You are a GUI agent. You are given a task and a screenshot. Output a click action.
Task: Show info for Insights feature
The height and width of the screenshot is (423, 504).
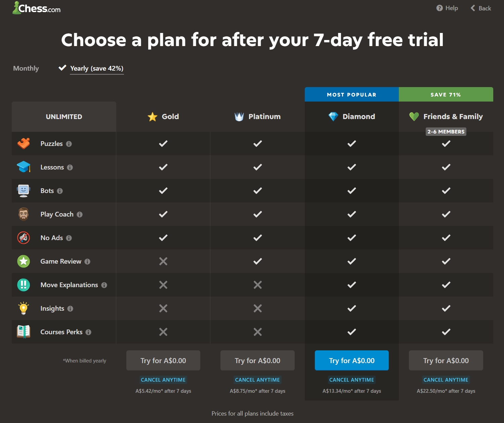tap(70, 309)
